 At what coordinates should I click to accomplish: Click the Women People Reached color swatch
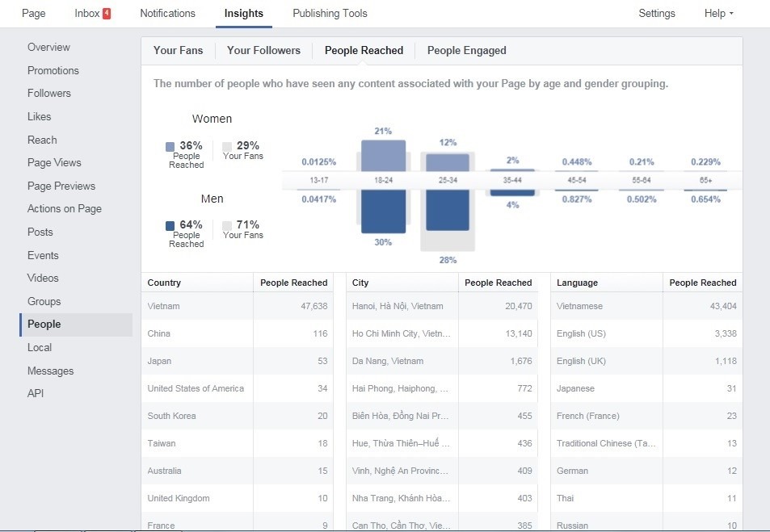[170, 147]
